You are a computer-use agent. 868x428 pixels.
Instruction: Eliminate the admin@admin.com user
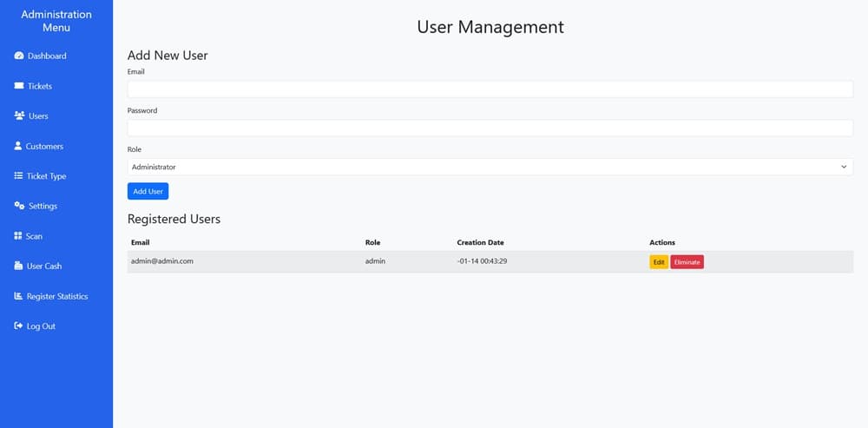(x=687, y=262)
